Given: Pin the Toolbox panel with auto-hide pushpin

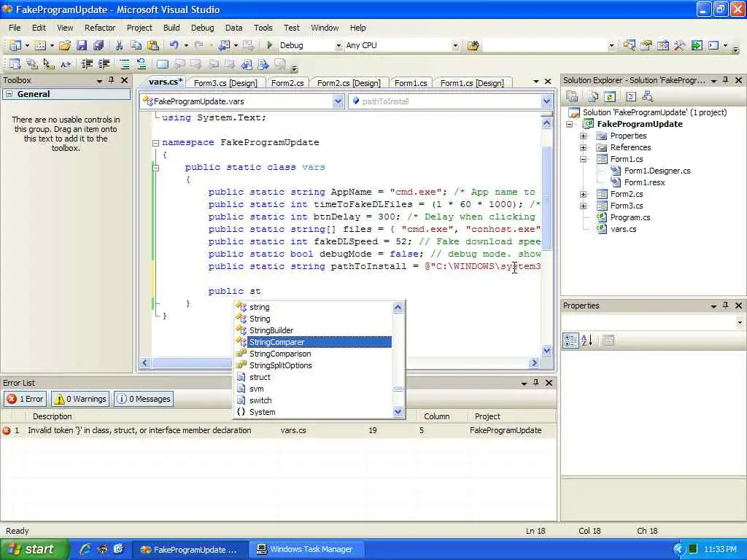Looking at the screenshot, I should (112, 80).
